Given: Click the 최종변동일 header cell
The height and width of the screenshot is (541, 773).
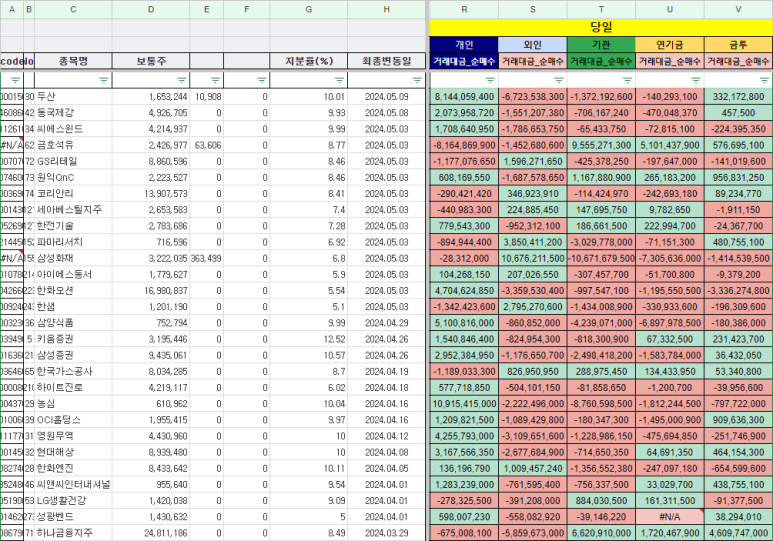Looking at the screenshot, I should 386,61.
